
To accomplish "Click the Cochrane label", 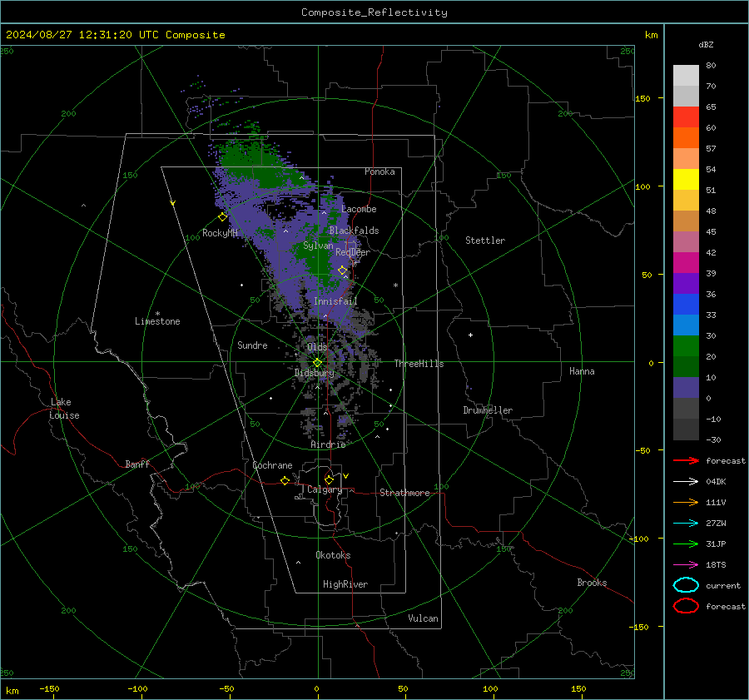I will pyautogui.click(x=272, y=465).
